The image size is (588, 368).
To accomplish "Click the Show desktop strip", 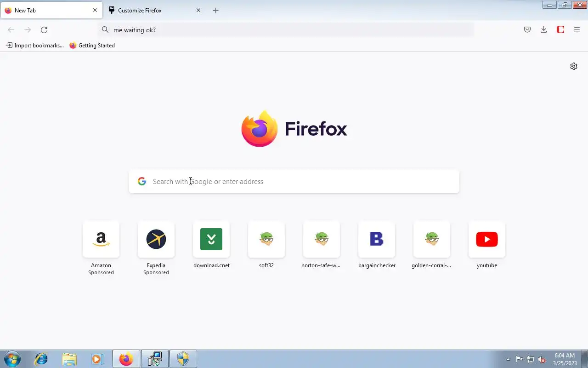I will (x=585, y=359).
